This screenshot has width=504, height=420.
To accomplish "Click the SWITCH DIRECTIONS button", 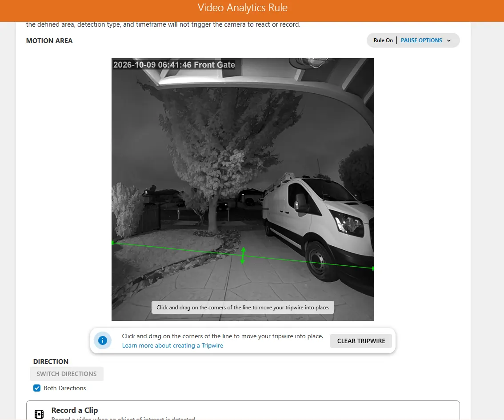I will [x=67, y=374].
